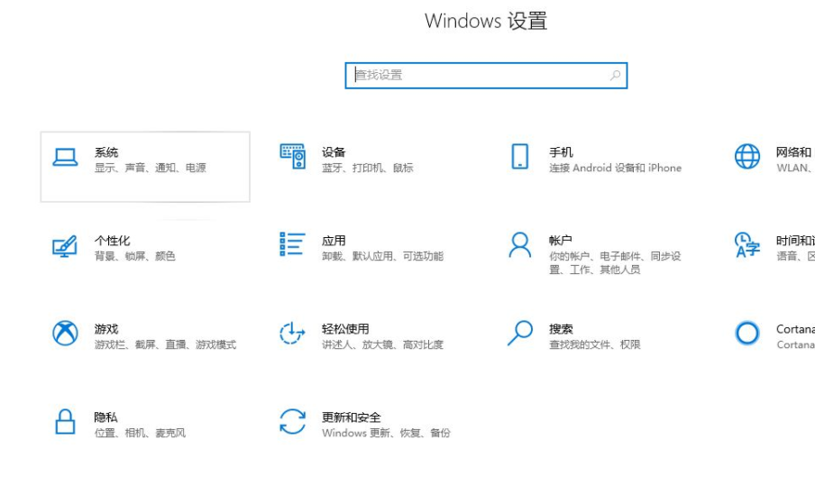Open the time and language icon
The width and height of the screenshot is (815, 504).
click(x=746, y=244)
